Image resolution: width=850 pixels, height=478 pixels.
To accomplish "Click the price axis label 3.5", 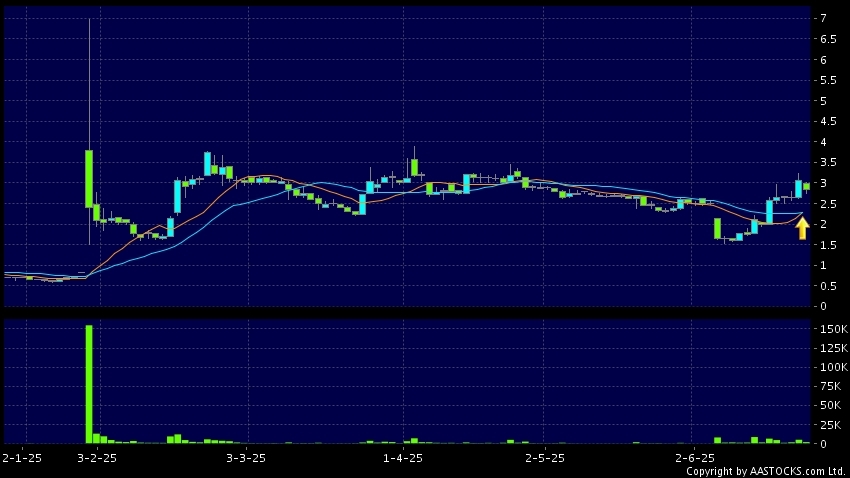I will coord(828,163).
